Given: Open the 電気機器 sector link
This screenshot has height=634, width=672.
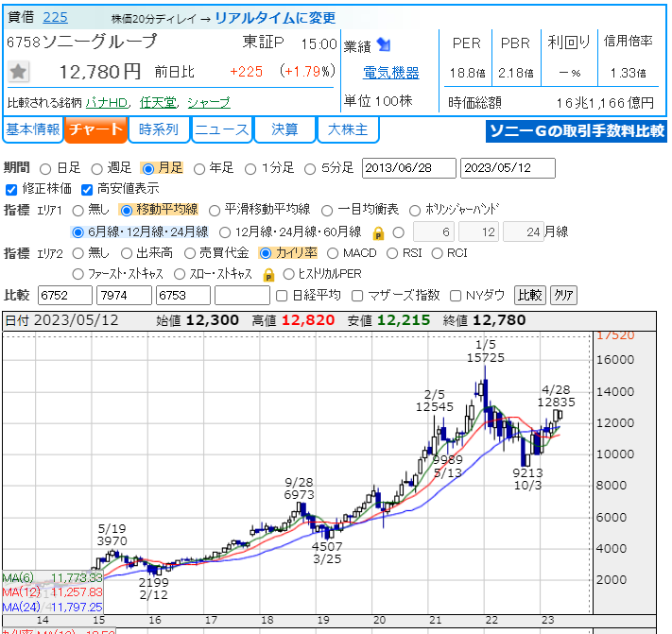Looking at the screenshot, I should click(391, 73).
